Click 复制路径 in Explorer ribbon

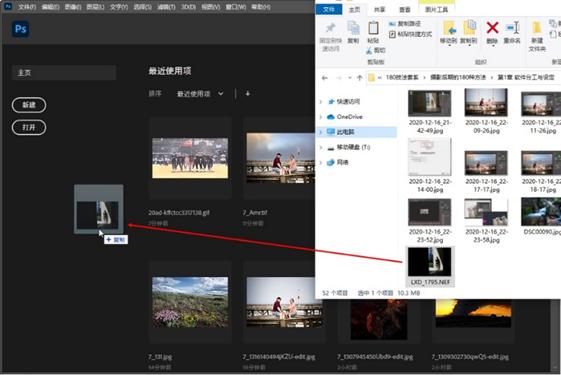[x=405, y=24]
